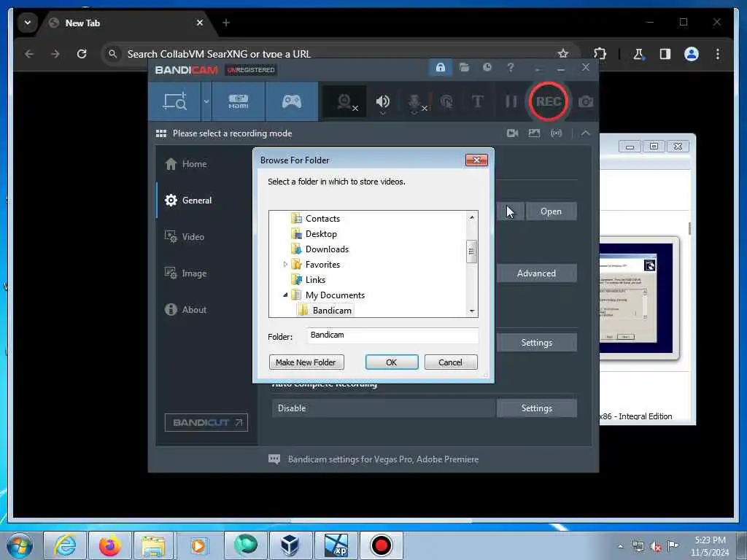The height and width of the screenshot is (560, 747).
Task: Click Settings button above Auto Complete Recording
Action: (x=536, y=343)
